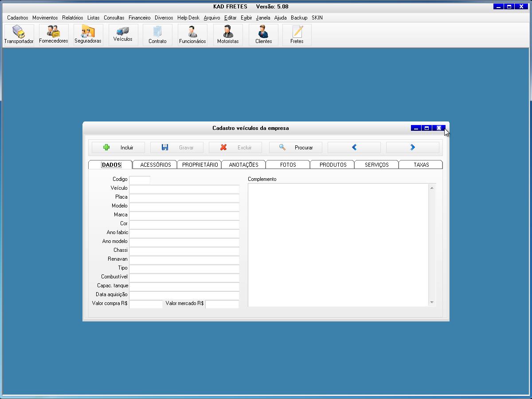Switch to the ANOTAÇÕES tab

[x=243, y=164]
